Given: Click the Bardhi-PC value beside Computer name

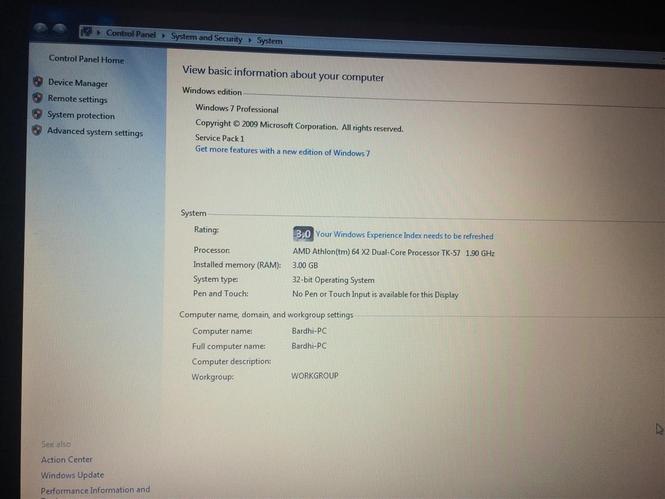Looking at the screenshot, I should coord(309,331).
